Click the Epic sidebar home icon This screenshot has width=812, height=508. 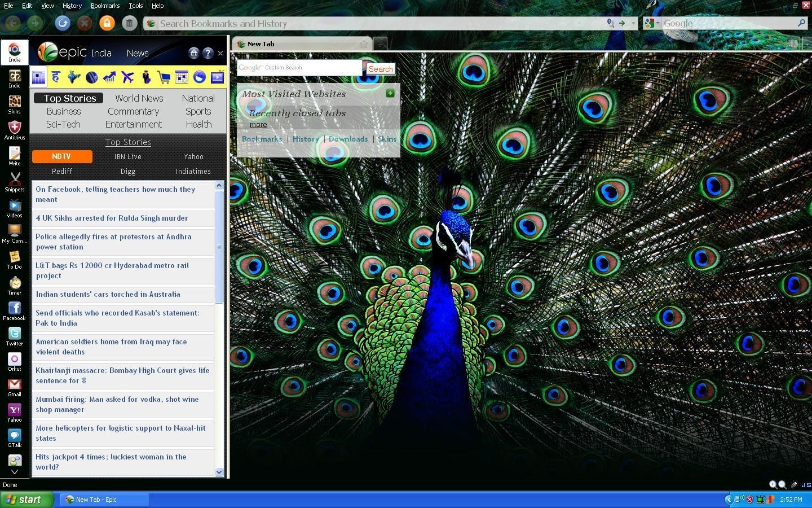194,53
